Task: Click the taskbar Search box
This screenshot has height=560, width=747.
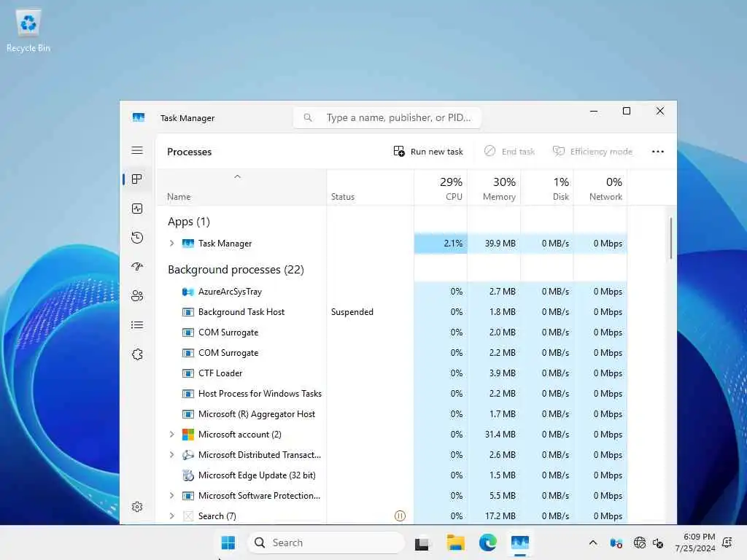Action: tap(326, 542)
